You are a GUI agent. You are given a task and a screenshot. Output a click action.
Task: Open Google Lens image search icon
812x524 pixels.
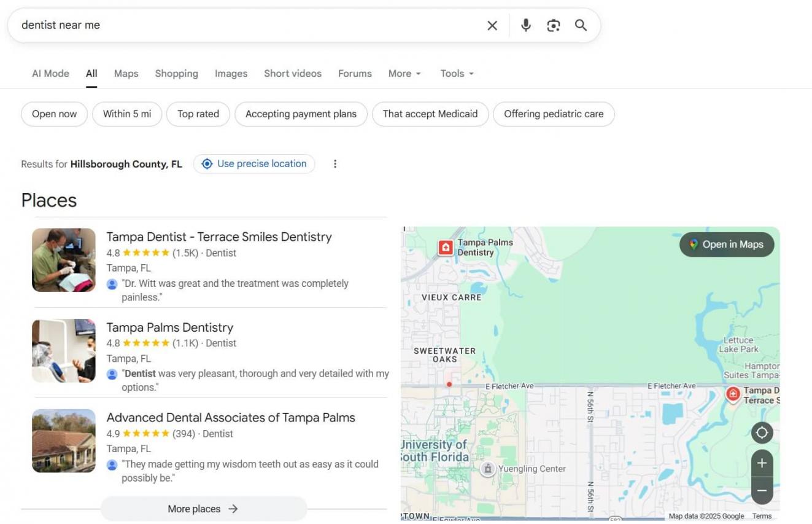554,25
